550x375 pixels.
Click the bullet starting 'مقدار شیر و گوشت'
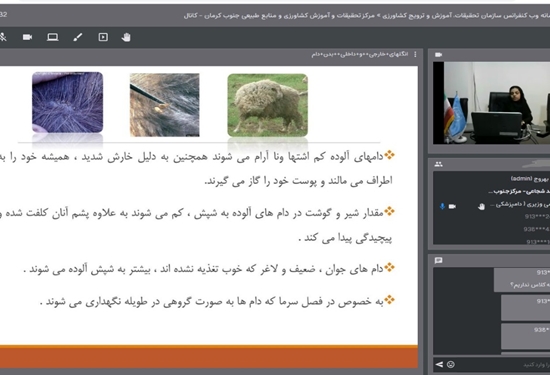[197, 225]
